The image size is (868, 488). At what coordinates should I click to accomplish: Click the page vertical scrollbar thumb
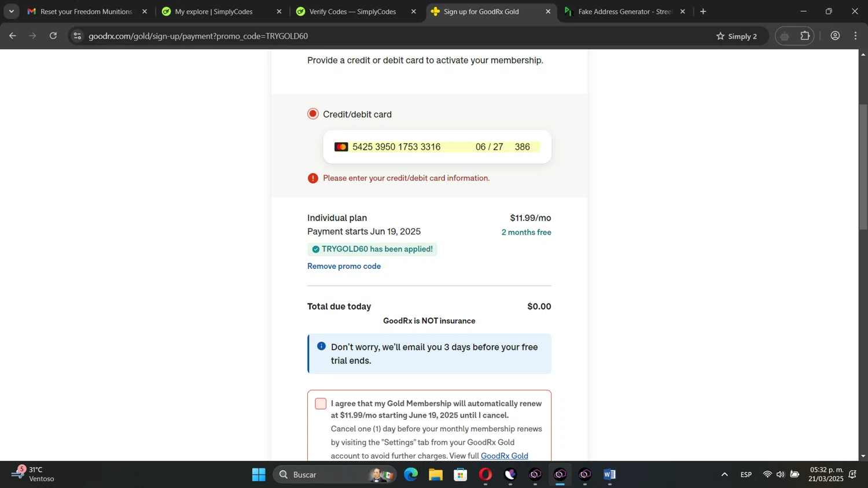pyautogui.click(x=863, y=167)
